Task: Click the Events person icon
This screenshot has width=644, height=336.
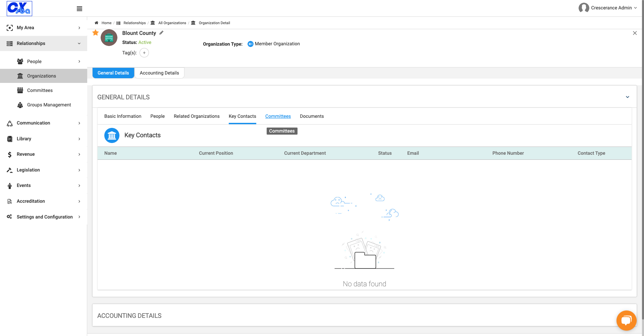Action: [x=10, y=186]
